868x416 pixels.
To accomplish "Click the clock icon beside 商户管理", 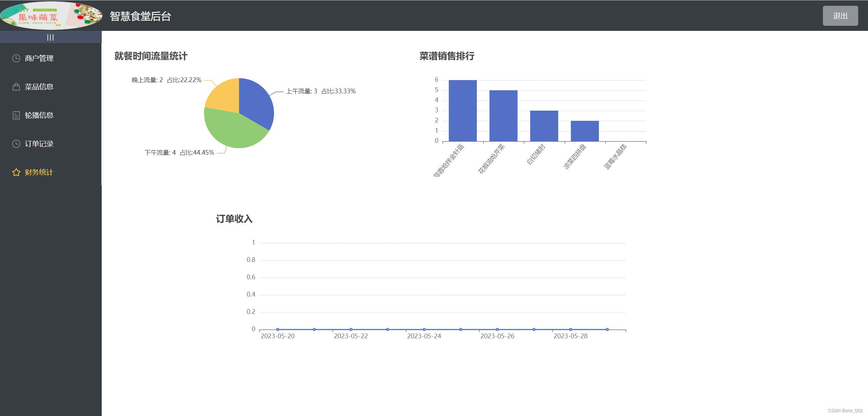I will [x=16, y=58].
